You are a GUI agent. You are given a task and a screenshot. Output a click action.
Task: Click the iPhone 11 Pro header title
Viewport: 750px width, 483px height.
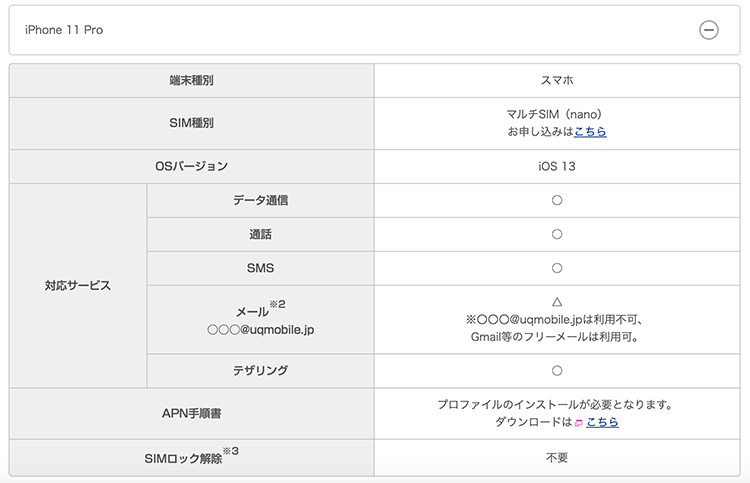64,30
